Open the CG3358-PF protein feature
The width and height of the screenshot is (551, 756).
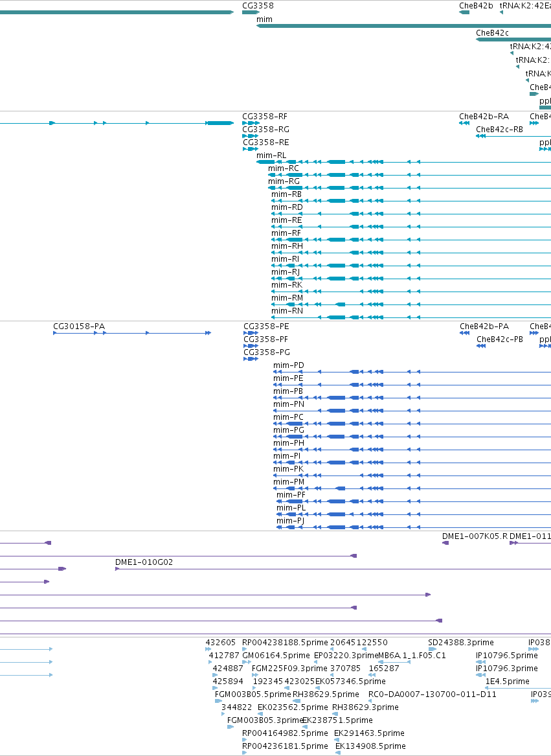point(265,340)
